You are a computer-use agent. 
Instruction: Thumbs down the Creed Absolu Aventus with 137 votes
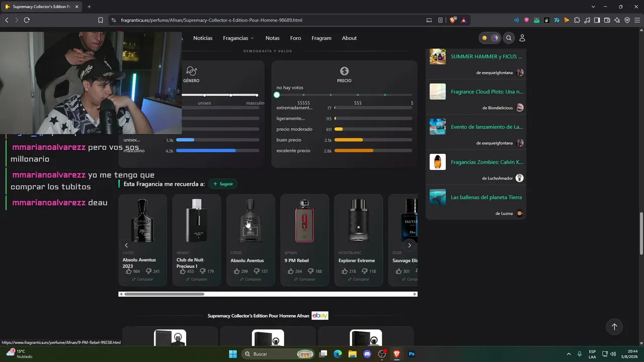(x=257, y=271)
